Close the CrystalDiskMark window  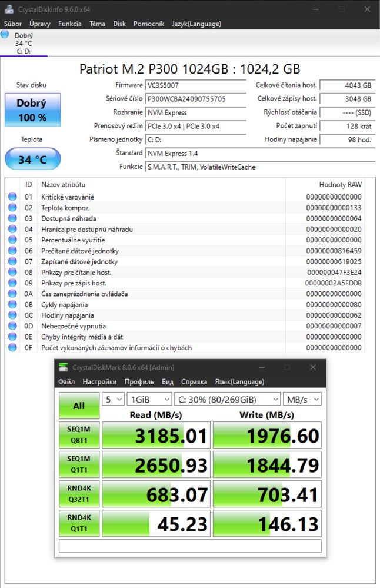coord(313,367)
